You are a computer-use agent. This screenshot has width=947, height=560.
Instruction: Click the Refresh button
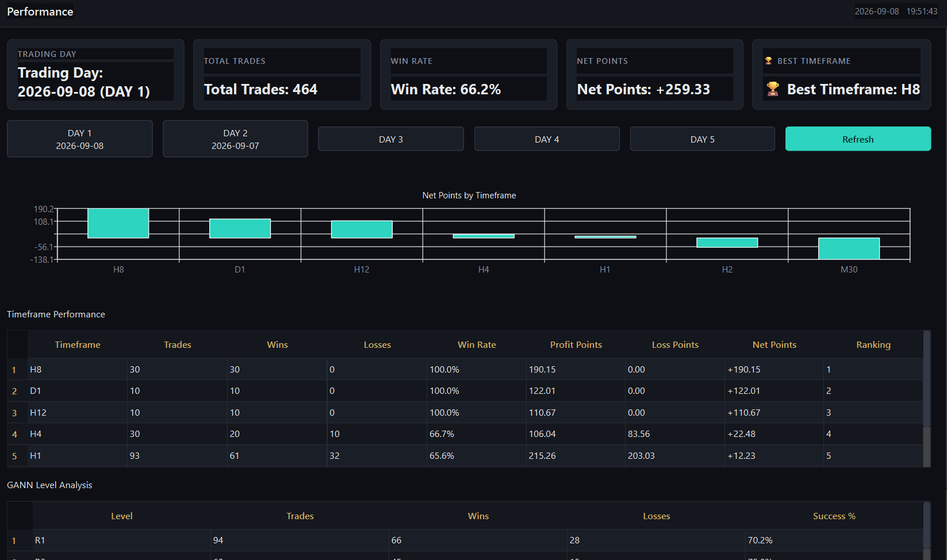coord(858,139)
